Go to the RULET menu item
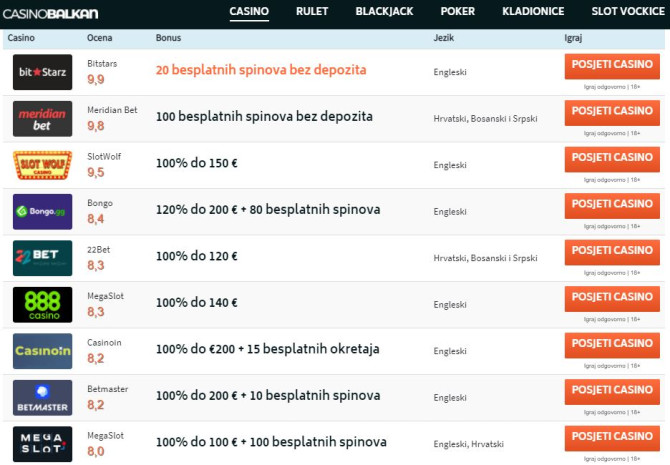This screenshot has height=465, width=670. [x=312, y=12]
